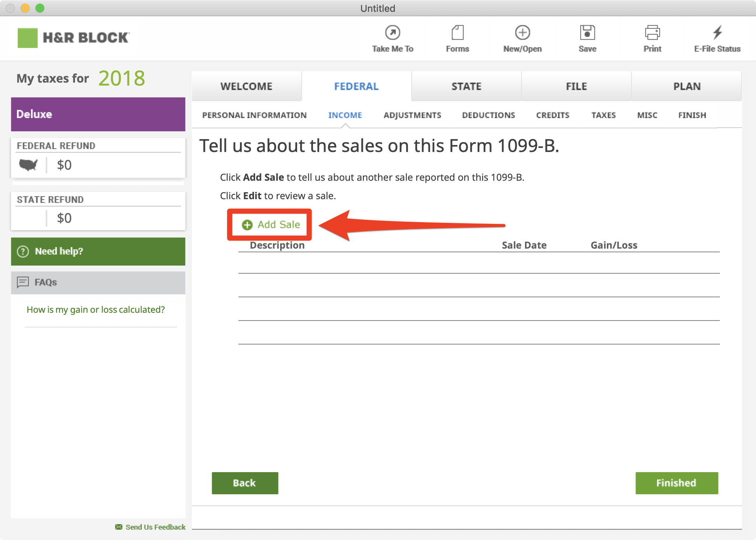The image size is (756, 540).
Task: Open the CREDITS section
Action: click(x=553, y=115)
